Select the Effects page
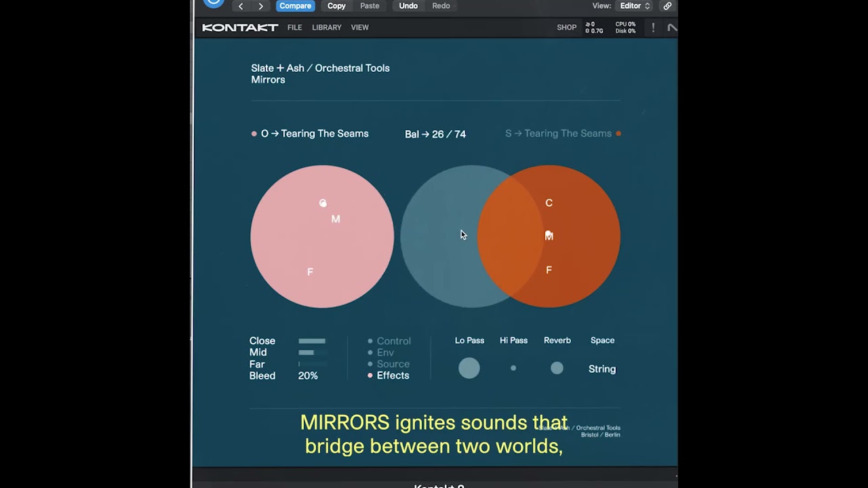 tap(389, 375)
